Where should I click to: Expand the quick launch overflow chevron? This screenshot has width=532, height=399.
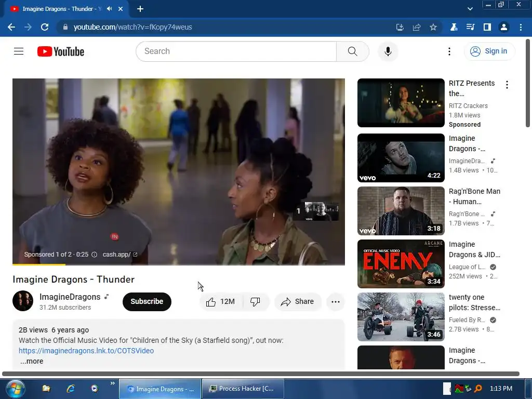[x=112, y=383]
